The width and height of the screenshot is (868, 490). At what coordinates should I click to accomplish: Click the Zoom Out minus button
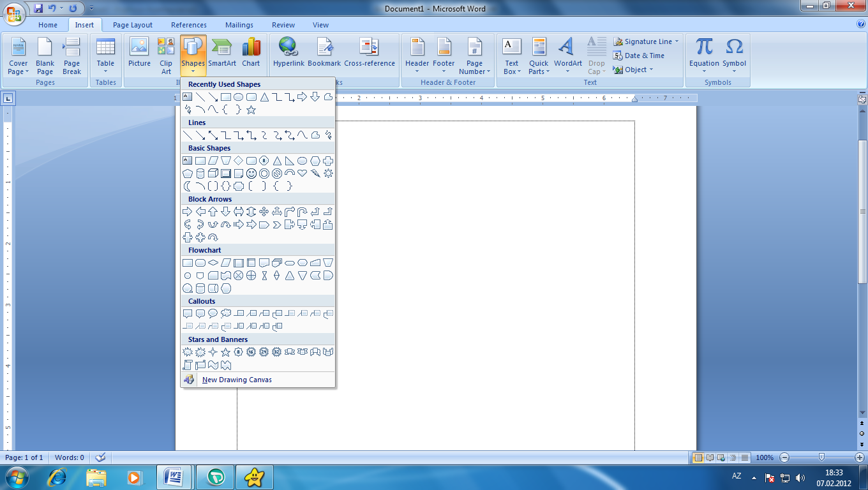coord(784,457)
